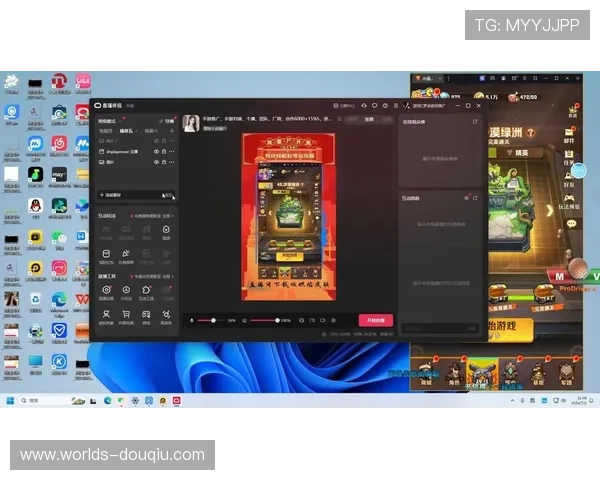Open more options for first dimmed source
Image resolution: width=600 pixels, height=480 pixels.
tap(171, 141)
